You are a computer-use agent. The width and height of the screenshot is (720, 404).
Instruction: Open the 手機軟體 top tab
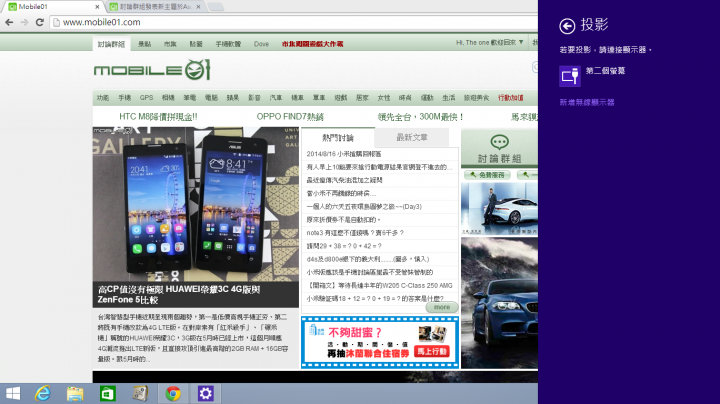point(228,44)
